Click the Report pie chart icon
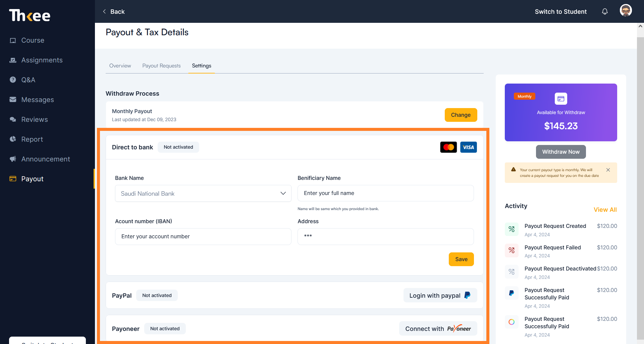The height and width of the screenshot is (344, 644). coord(13,139)
